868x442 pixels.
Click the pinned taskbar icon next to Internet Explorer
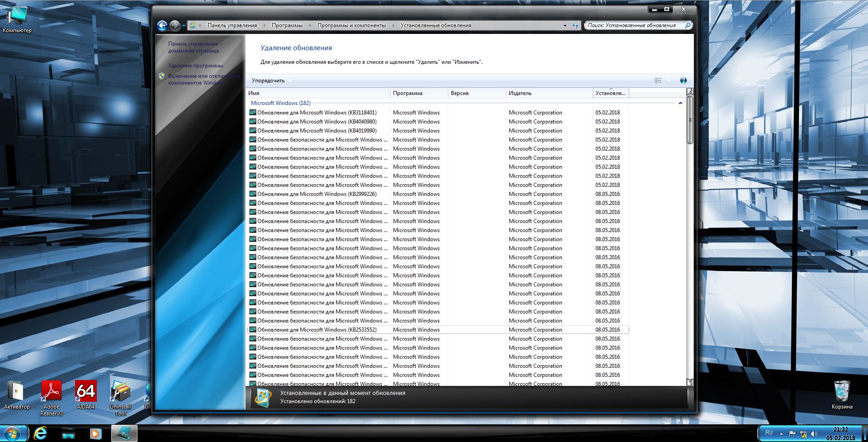(x=68, y=433)
